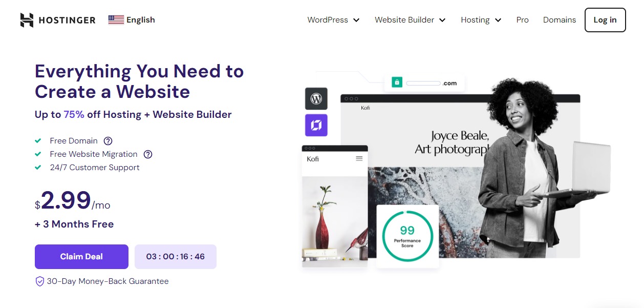Click the purple website builder logo tile
This screenshot has width=644, height=308.
pyautogui.click(x=316, y=125)
